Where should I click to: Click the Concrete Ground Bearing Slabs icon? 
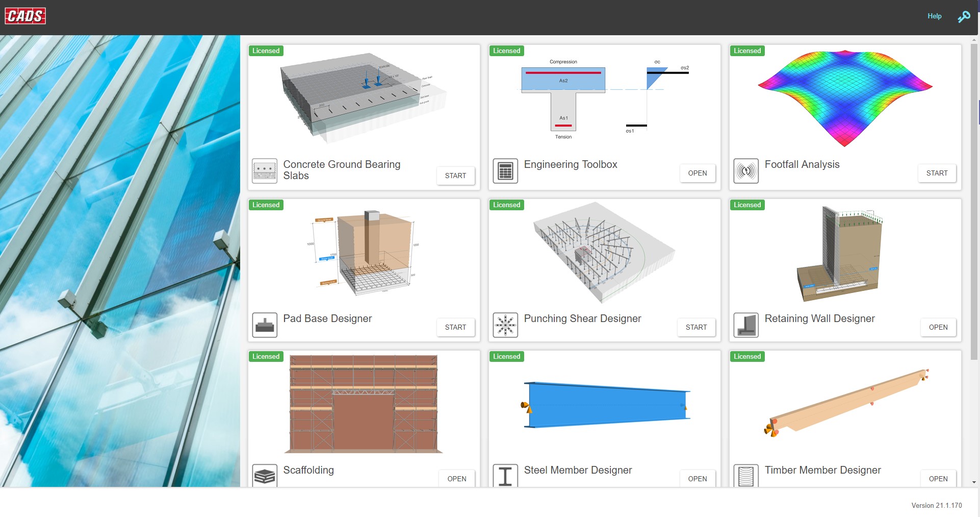(265, 170)
